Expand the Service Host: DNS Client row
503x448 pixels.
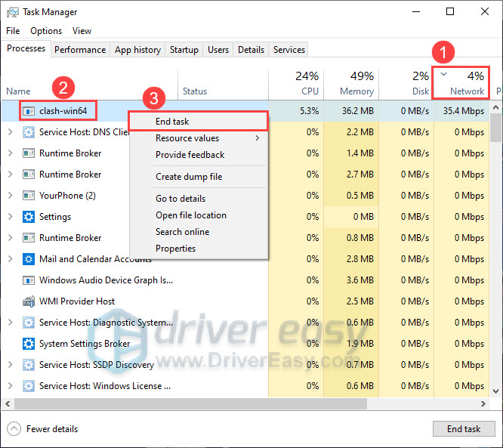10,132
